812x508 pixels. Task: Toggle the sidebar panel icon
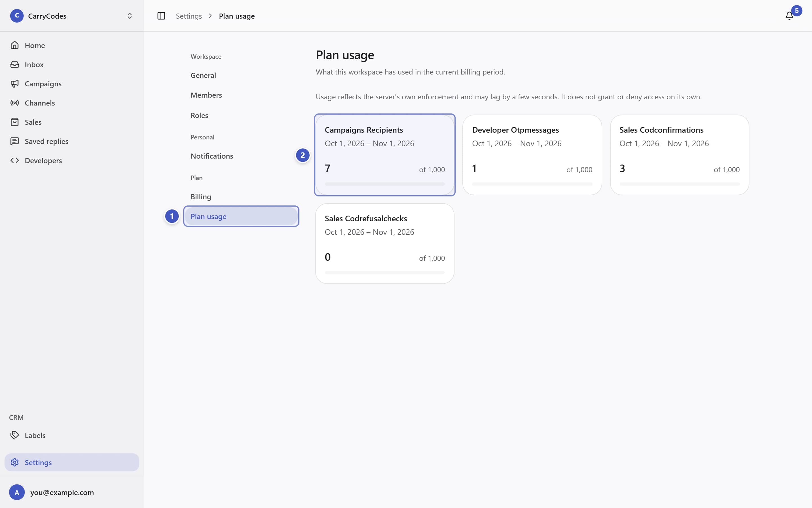161,16
